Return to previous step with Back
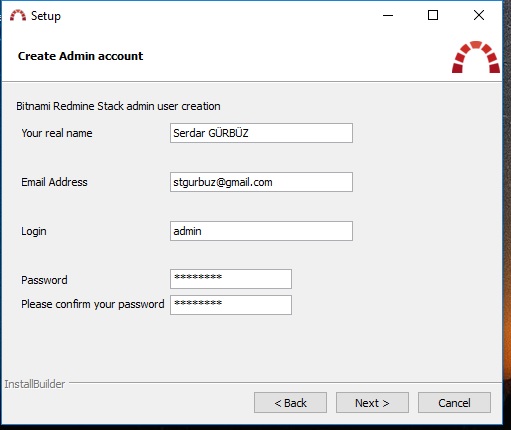 pos(290,403)
